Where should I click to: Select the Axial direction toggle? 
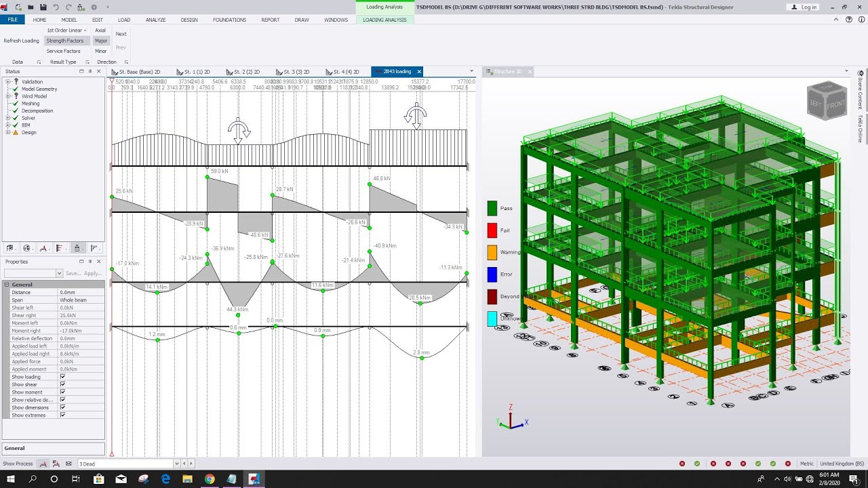(100, 30)
